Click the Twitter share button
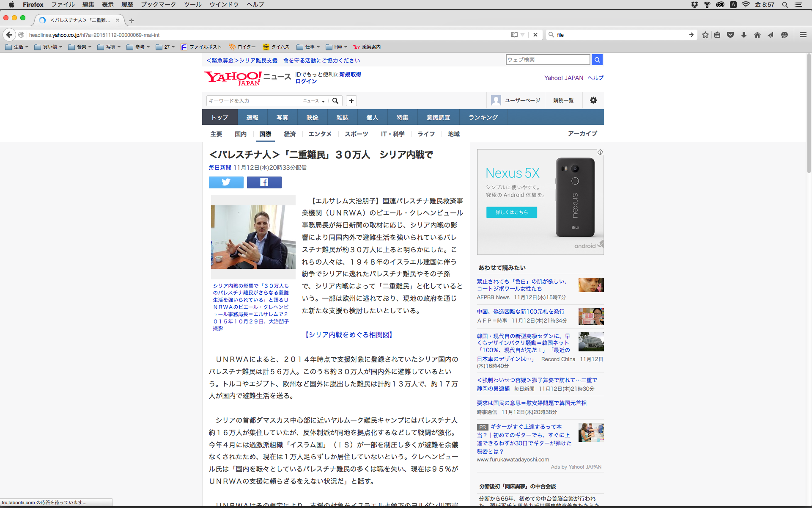812x508 pixels. (x=226, y=182)
